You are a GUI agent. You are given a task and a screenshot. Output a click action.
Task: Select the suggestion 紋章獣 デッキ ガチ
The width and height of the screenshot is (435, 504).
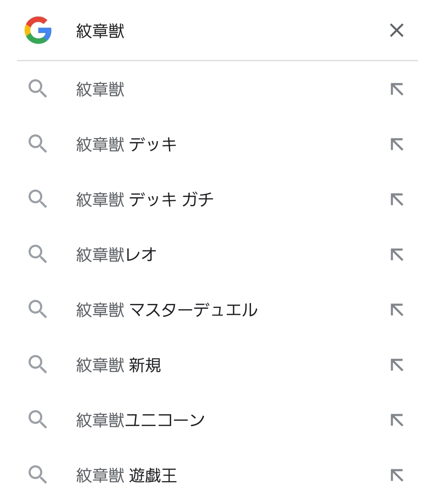coord(145,200)
